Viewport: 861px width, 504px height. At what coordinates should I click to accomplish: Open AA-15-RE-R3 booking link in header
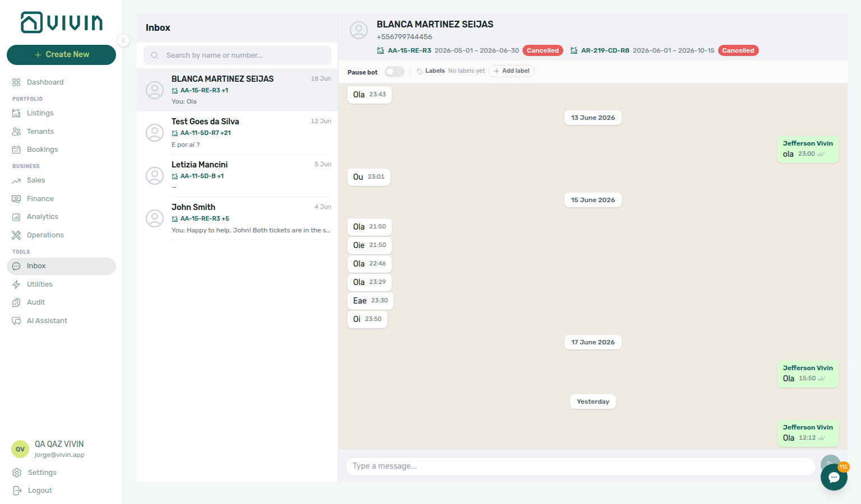[409, 50]
